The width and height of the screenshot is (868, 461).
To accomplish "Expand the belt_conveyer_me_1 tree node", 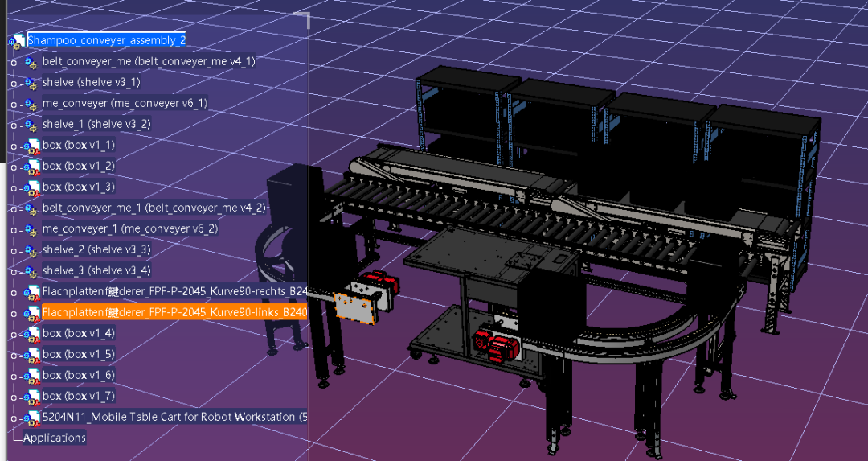I will (x=14, y=209).
